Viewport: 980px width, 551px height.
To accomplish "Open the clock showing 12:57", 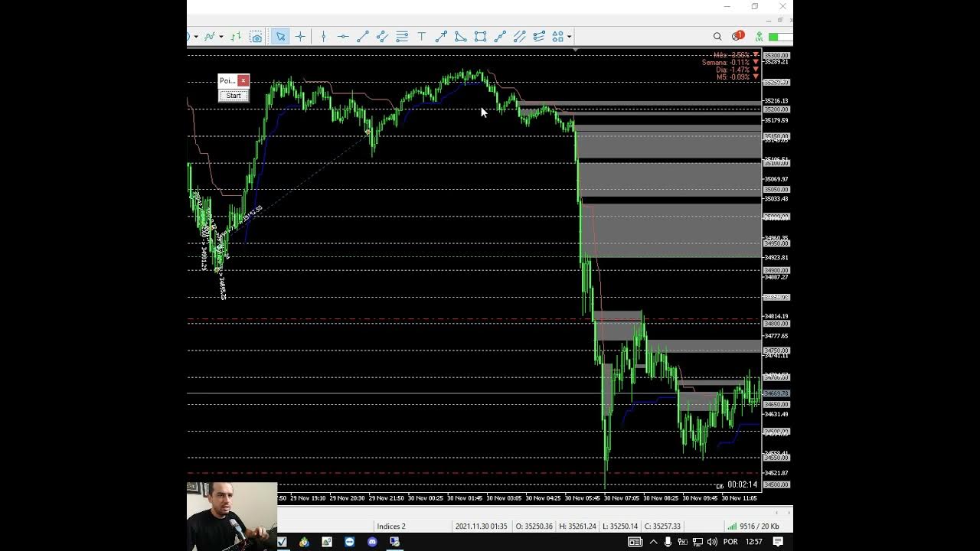I will (754, 542).
